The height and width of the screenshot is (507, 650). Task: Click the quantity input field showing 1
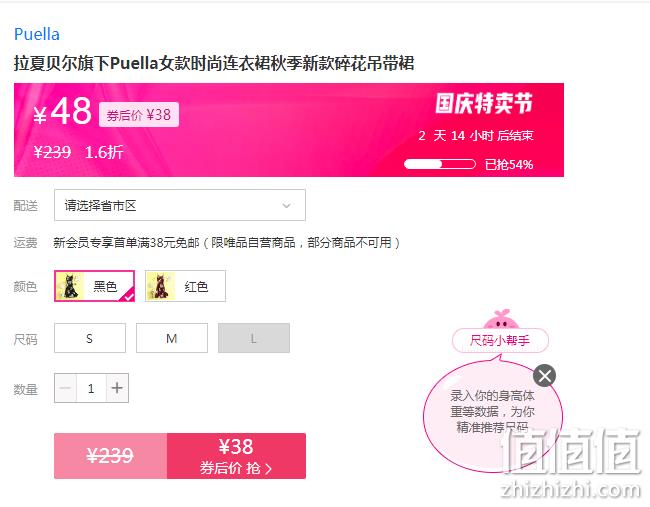[91, 388]
